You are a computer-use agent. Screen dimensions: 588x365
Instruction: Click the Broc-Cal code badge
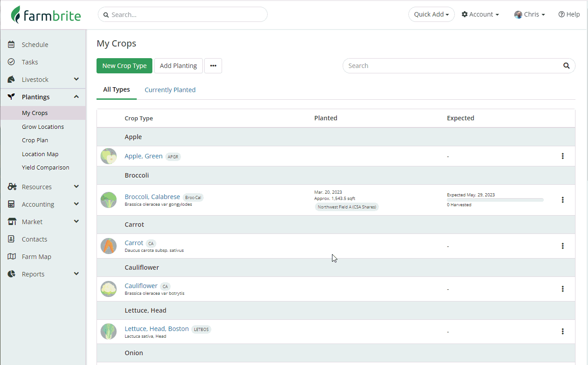193,197
